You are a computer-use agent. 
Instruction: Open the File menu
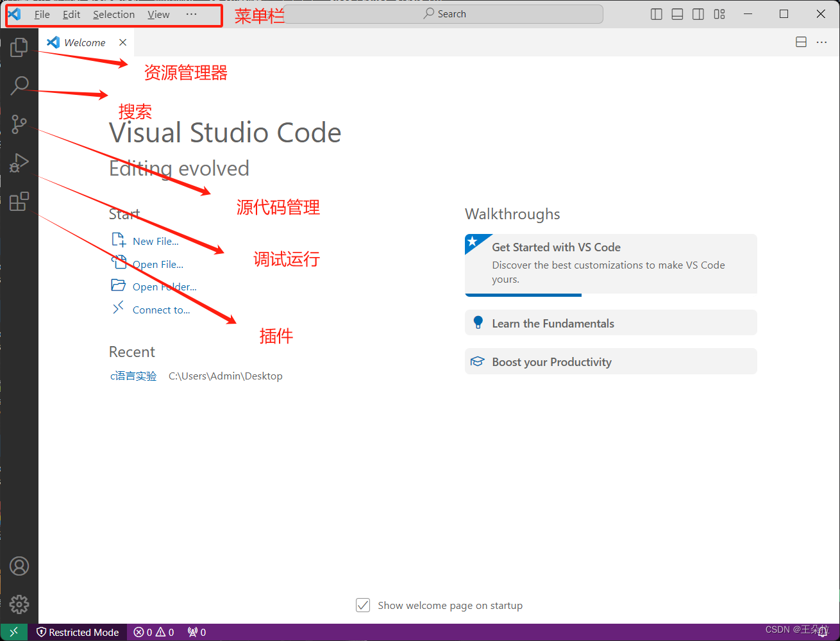[42, 14]
